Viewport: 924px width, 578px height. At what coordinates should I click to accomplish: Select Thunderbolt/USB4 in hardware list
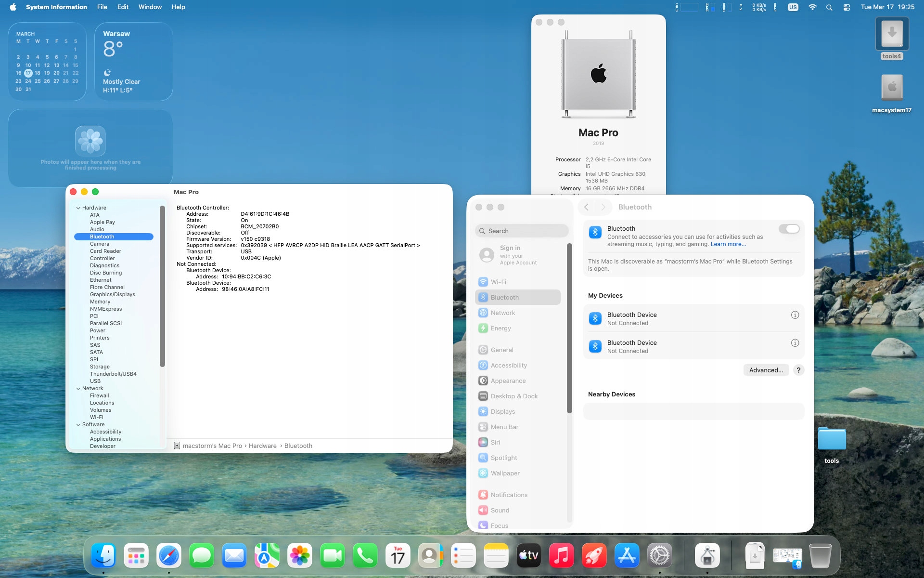coord(113,374)
